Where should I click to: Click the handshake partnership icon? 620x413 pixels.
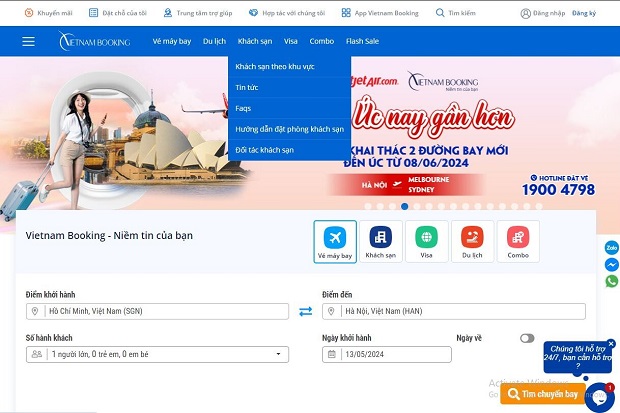253,13
